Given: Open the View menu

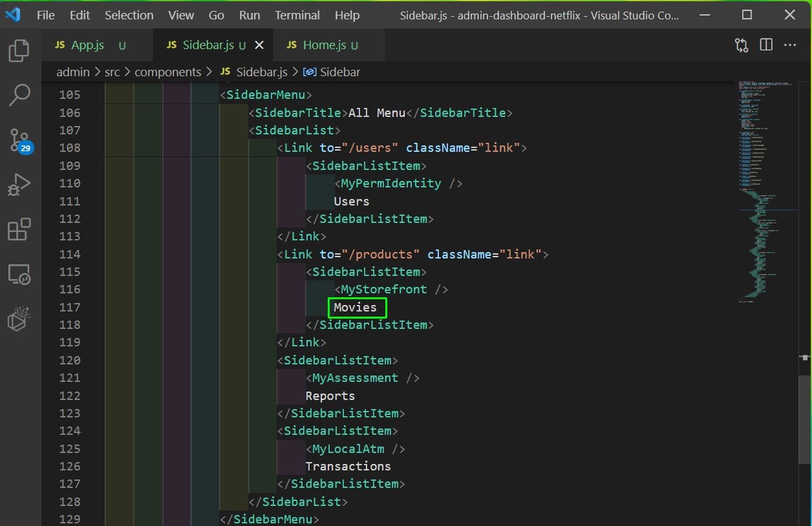Looking at the screenshot, I should [181, 15].
